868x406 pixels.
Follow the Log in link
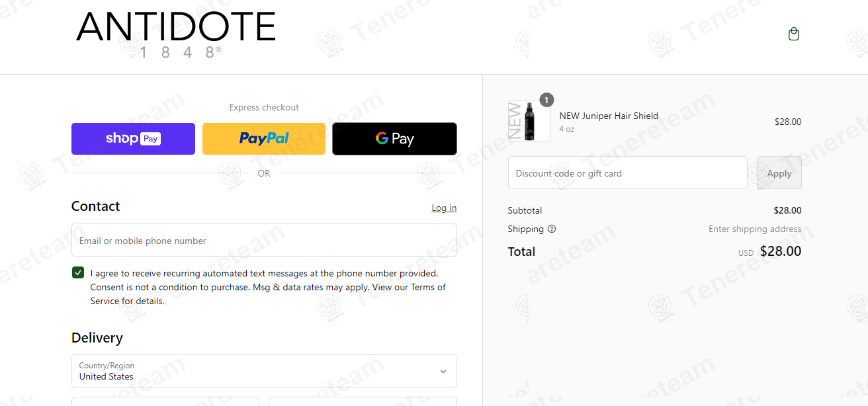point(444,208)
